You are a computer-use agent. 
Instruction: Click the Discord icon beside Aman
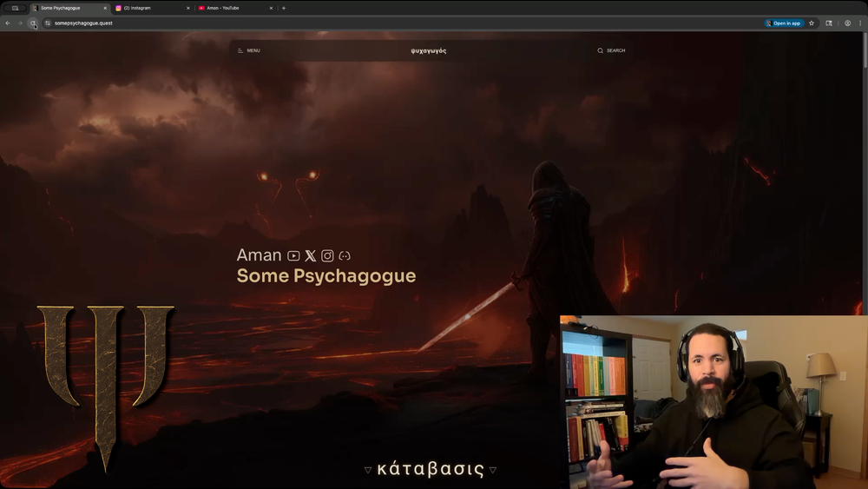pos(345,255)
